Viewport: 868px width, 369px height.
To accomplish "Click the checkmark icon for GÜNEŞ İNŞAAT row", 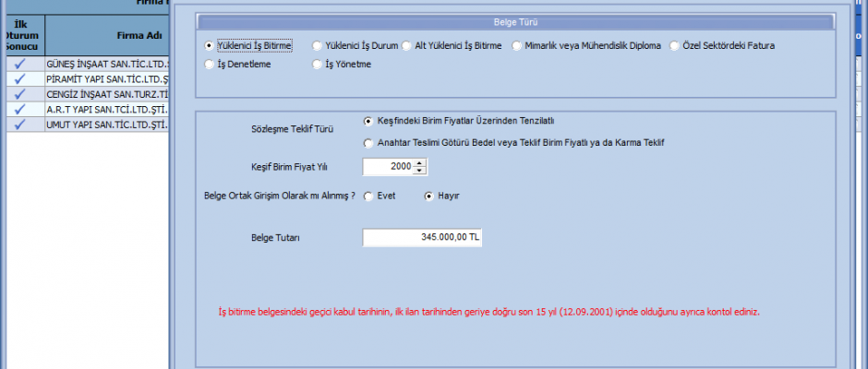I will pos(20,65).
